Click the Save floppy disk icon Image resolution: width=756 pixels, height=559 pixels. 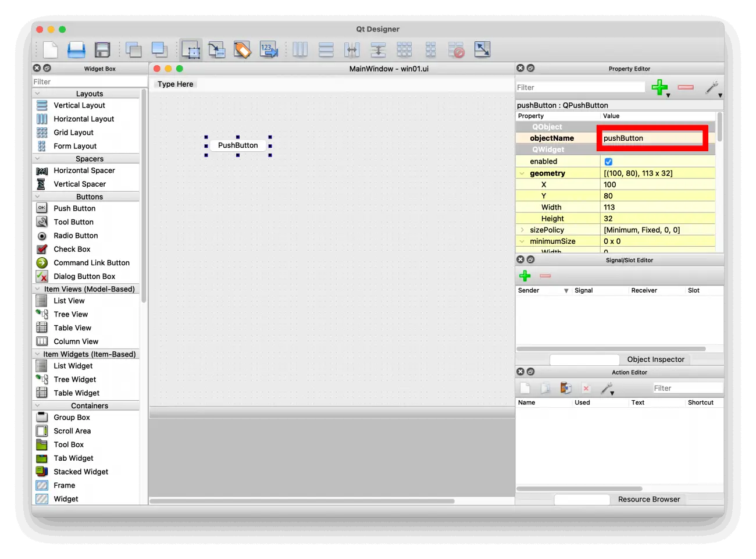coord(102,49)
